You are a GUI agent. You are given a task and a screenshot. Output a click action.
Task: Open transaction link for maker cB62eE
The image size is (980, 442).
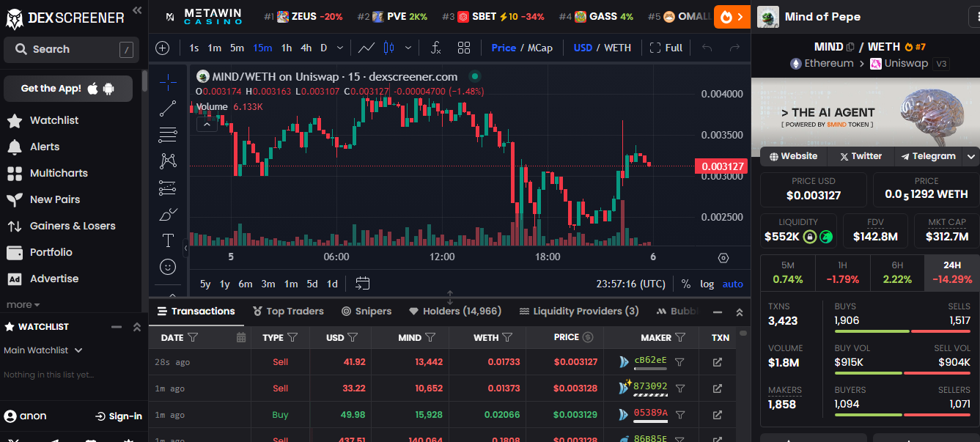(717, 361)
